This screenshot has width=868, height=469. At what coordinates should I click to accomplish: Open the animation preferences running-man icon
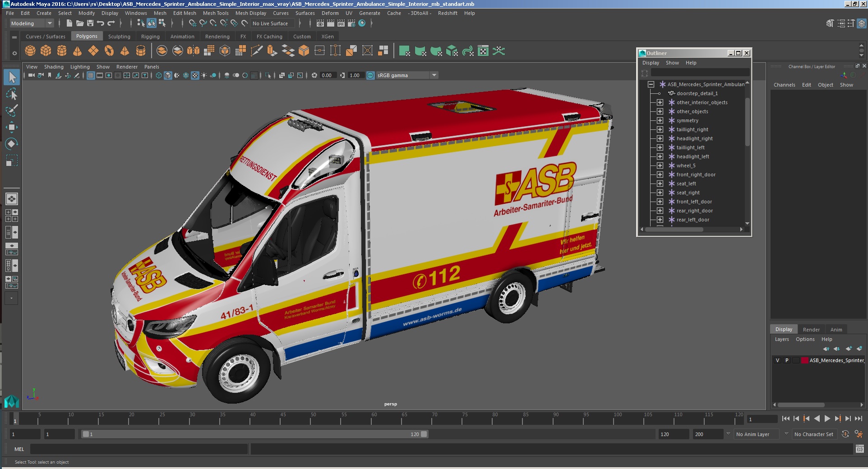pos(859,434)
